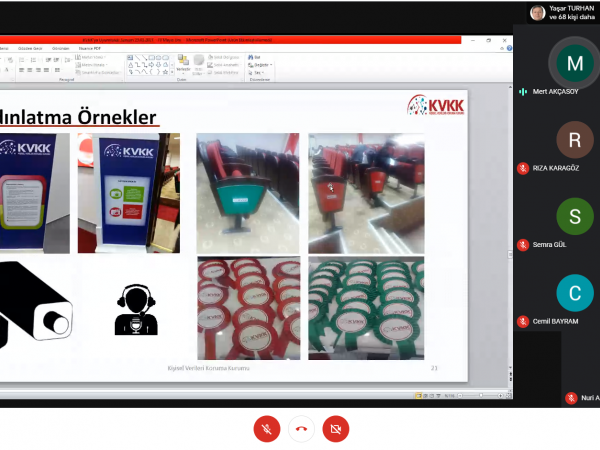Open the Nuance PDF ribbon tab

(90, 49)
